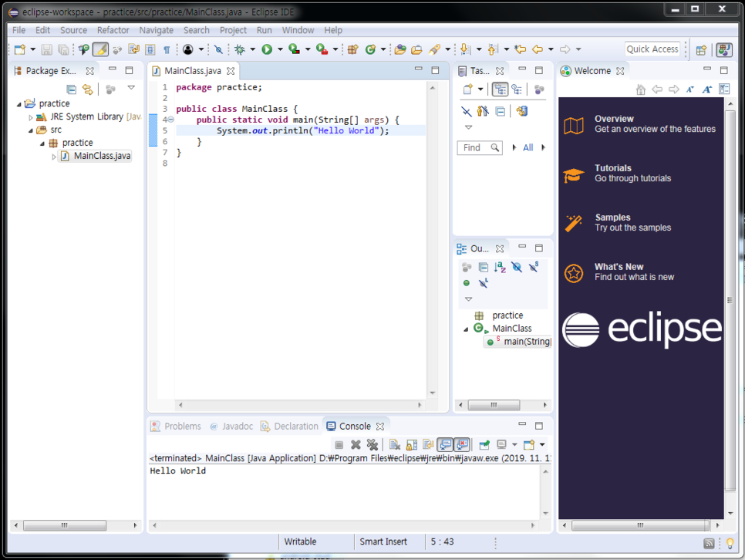Image resolution: width=745 pixels, height=560 pixels.
Task: Expand MainClass.java tree node
Action: [54, 157]
